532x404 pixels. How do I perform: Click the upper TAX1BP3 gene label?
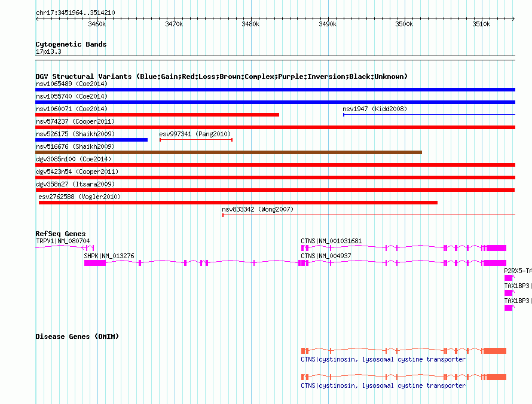(518, 286)
